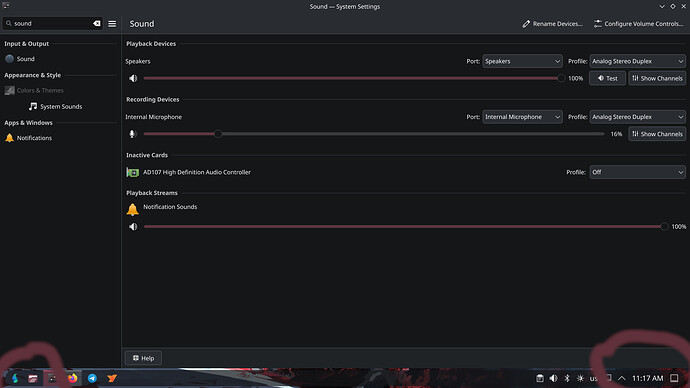
Task: Expand the Speakers Profile dropdown
Action: [637, 61]
